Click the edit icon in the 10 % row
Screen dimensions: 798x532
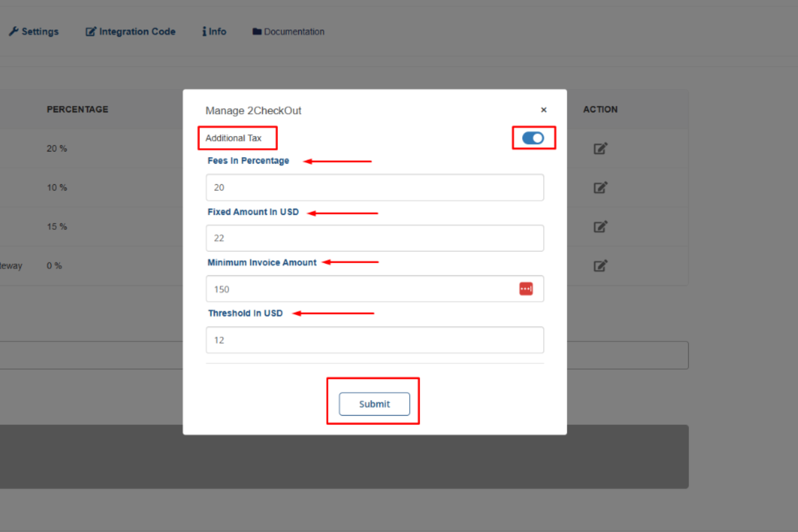pos(600,188)
